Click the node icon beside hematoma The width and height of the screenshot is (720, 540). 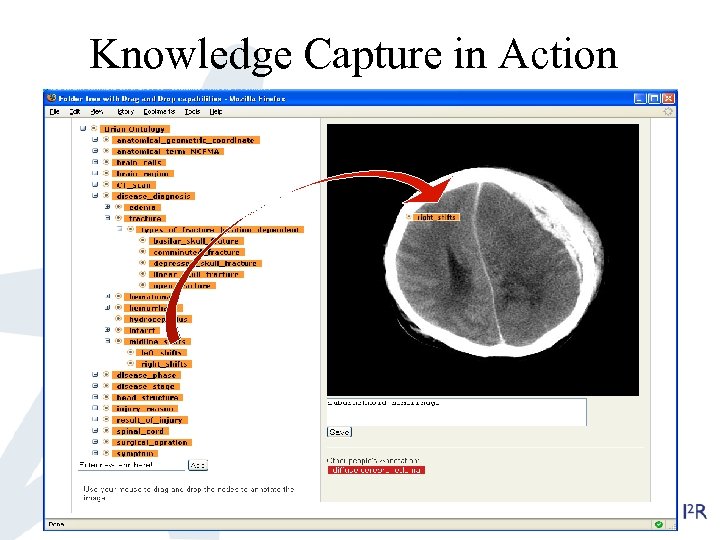(x=118, y=296)
